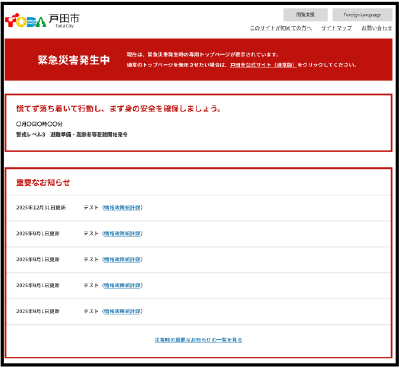The width and height of the screenshot is (399, 368).
Task: Open the お問い合わせ link
Action: (377, 28)
